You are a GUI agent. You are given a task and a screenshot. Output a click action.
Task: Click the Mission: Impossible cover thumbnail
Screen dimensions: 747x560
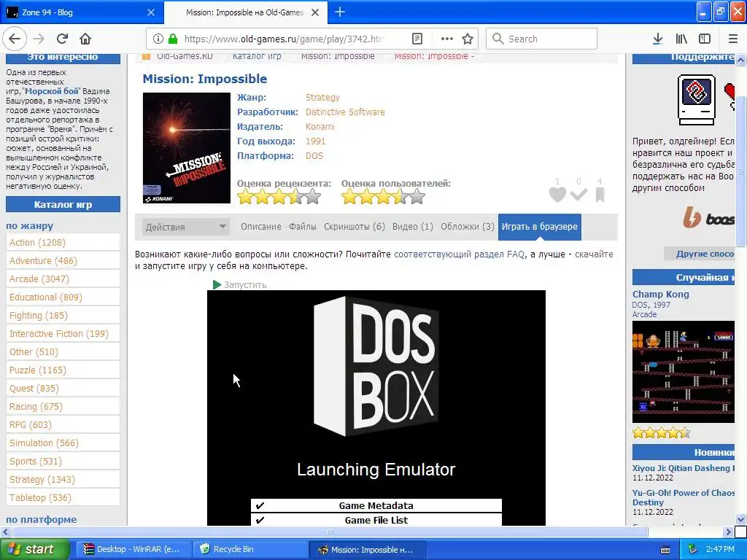187,148
